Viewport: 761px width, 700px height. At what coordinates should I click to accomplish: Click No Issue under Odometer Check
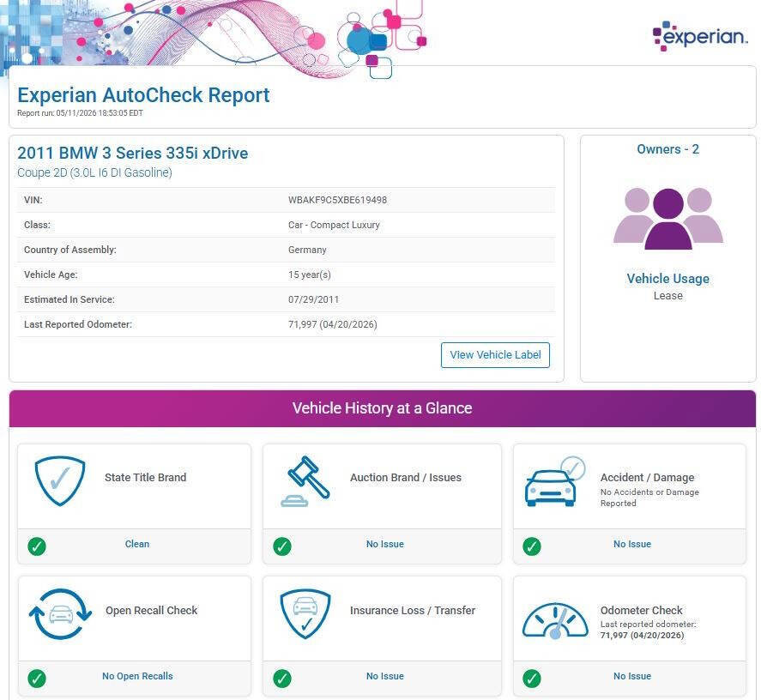coord(632,676)
